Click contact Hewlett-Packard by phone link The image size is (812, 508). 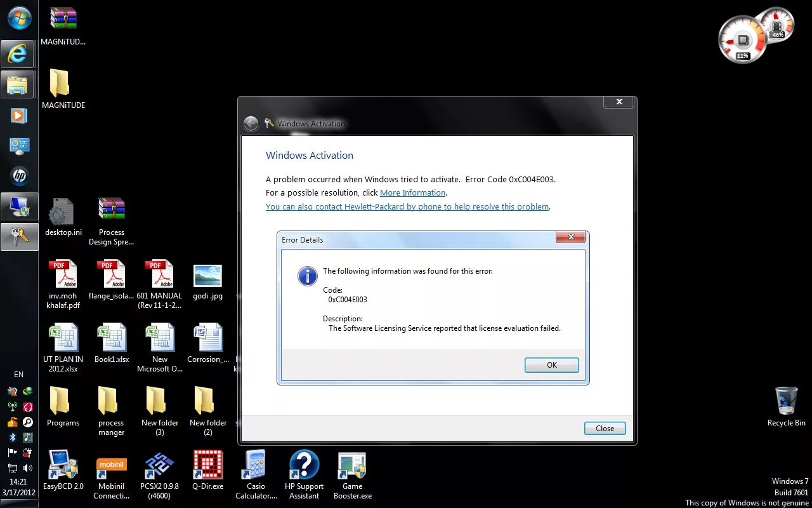(x=407, y=207)
